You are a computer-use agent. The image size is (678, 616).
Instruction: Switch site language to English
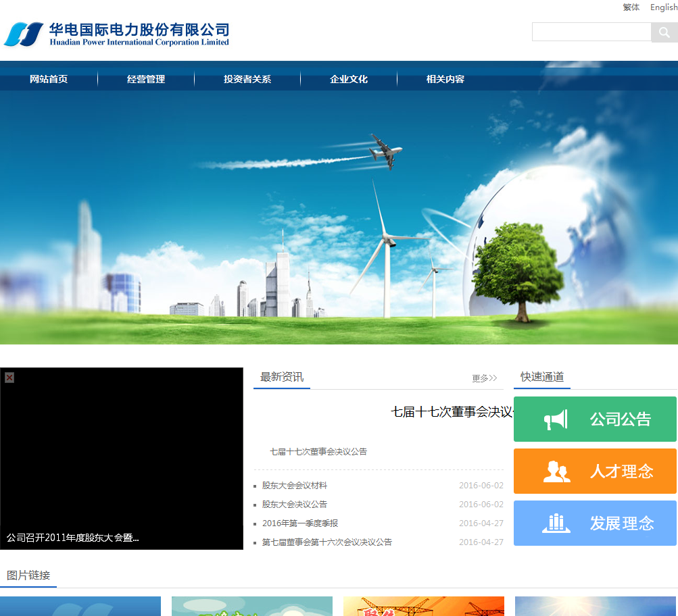pos(663,7)
